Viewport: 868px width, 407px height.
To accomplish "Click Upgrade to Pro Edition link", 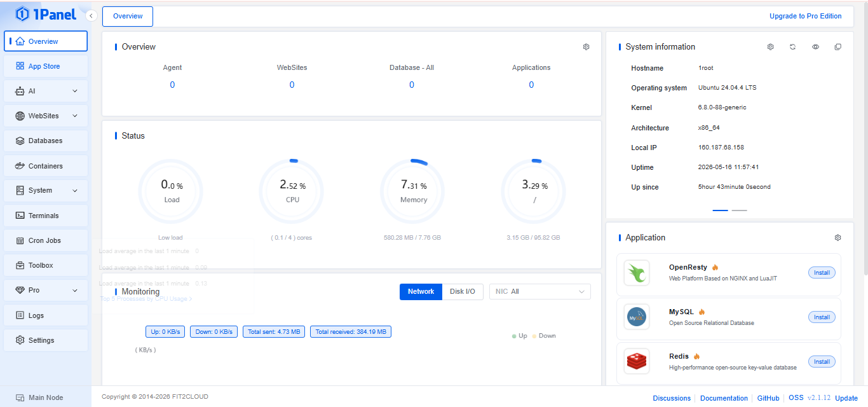I will pyautogui.click(x=806, y=16).
